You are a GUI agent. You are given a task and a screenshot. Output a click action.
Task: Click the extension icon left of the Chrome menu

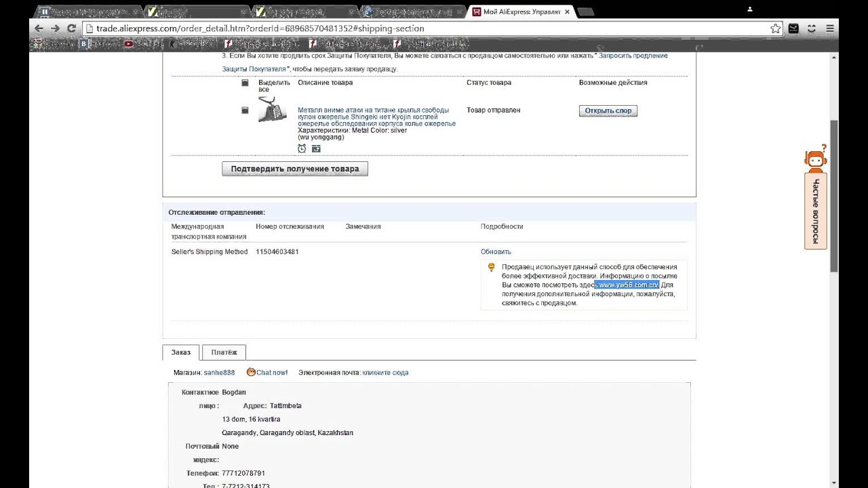812,28
